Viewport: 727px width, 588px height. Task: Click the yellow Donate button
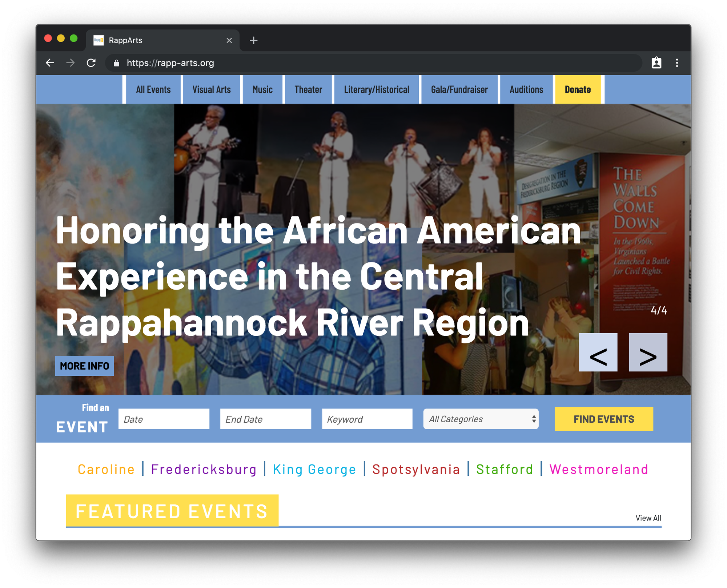pos(578,89)
